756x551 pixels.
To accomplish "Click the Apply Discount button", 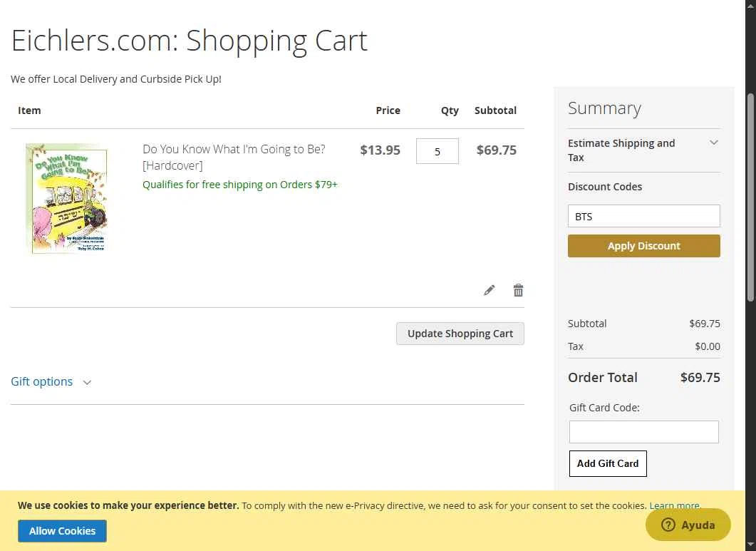I will click(643, 246).
